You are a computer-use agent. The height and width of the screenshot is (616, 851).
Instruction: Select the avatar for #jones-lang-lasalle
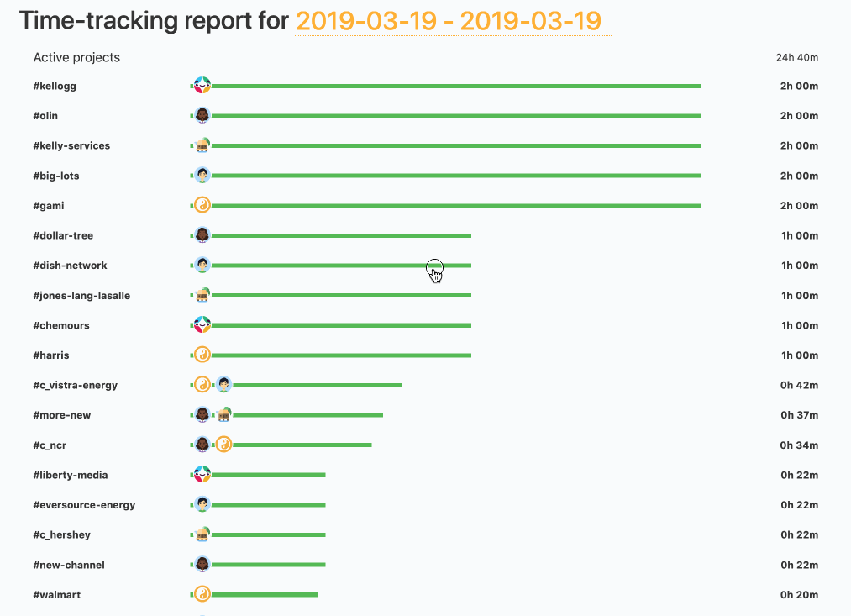click(x=202, y=295)
